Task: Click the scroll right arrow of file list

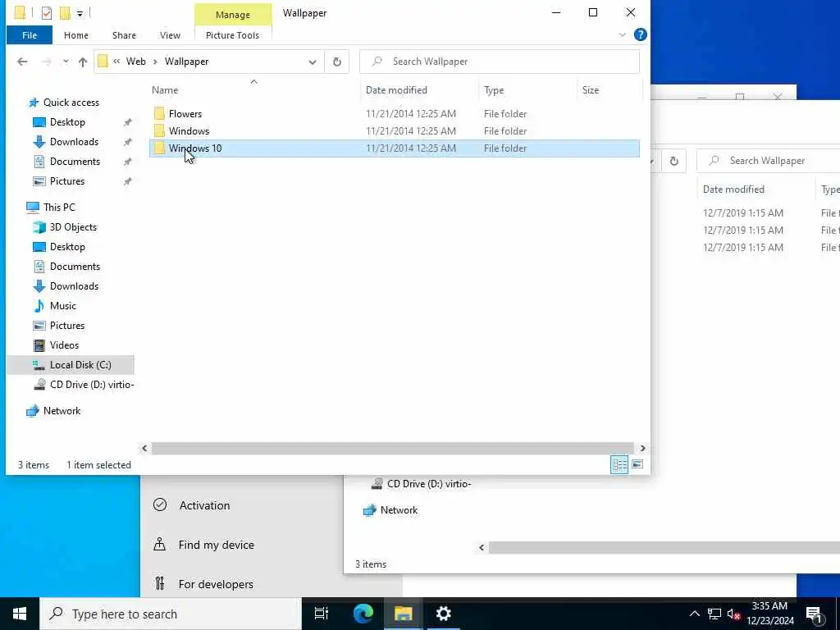Action: coord(642,449)
